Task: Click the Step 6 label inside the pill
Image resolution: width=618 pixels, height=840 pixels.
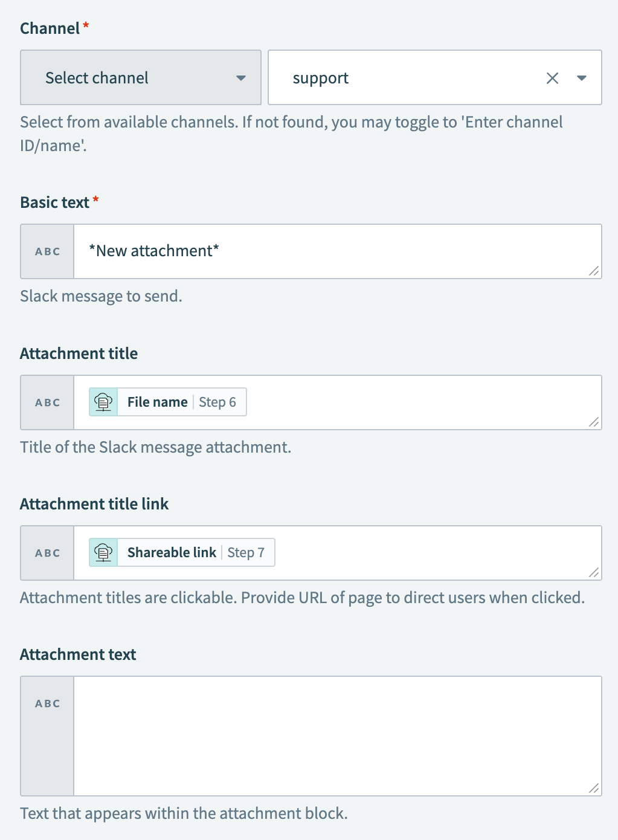Action: coord(218,401)
